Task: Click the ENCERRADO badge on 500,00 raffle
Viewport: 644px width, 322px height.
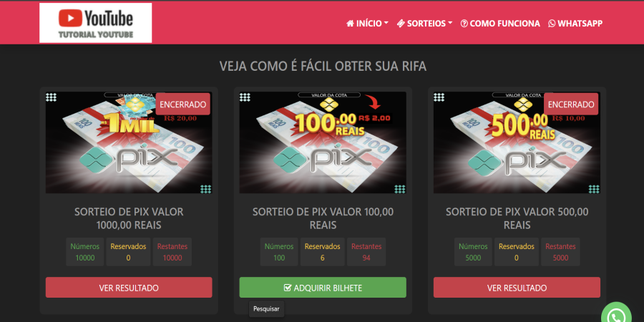Action: (x=571, y=104)
